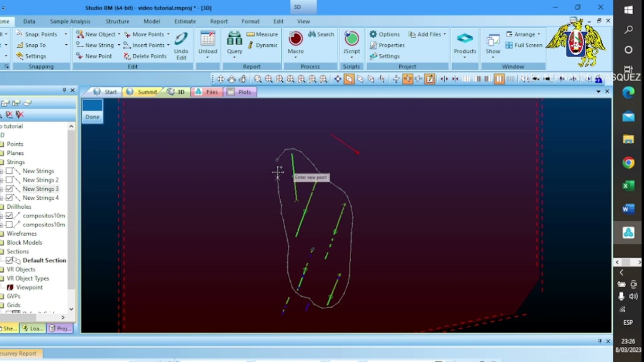Click the Delete Points button
This screenshot has width=644, height=362.
tap(145, 56)
